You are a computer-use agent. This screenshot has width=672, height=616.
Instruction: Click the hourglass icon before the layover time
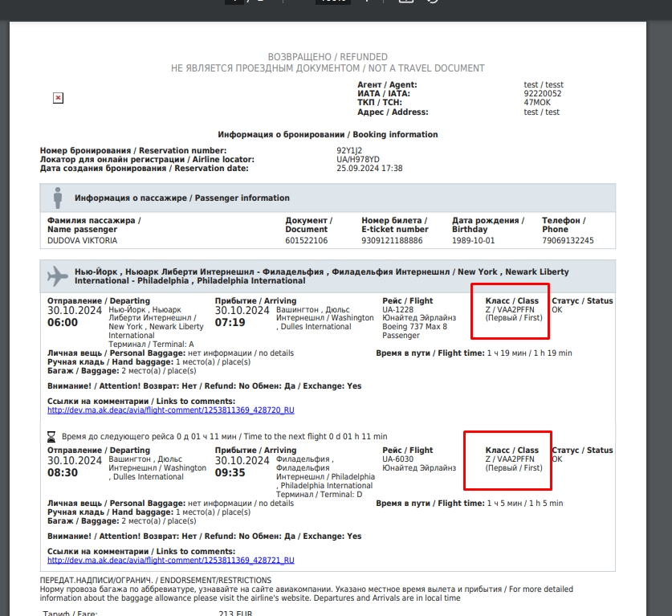pyautogui.click(x=51, y=436)
